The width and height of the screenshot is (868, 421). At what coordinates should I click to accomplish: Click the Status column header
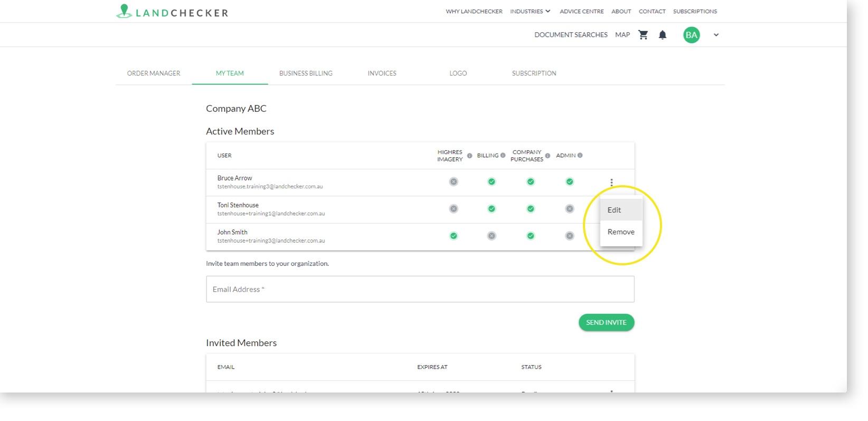[531, 367]
